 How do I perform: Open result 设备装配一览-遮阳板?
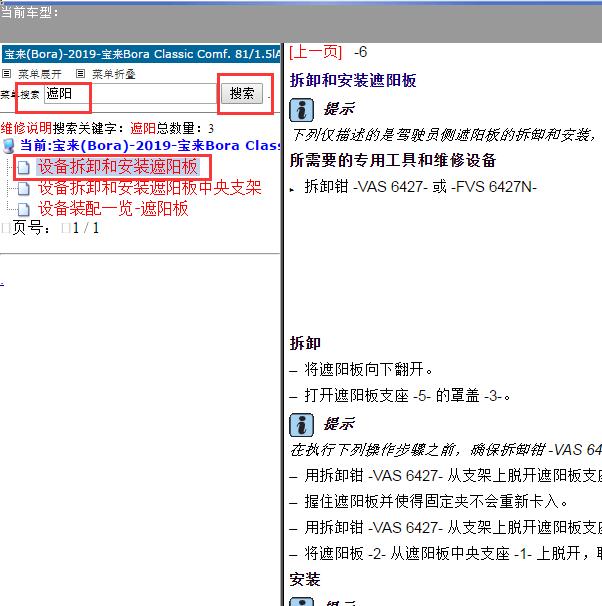[113, 209]
